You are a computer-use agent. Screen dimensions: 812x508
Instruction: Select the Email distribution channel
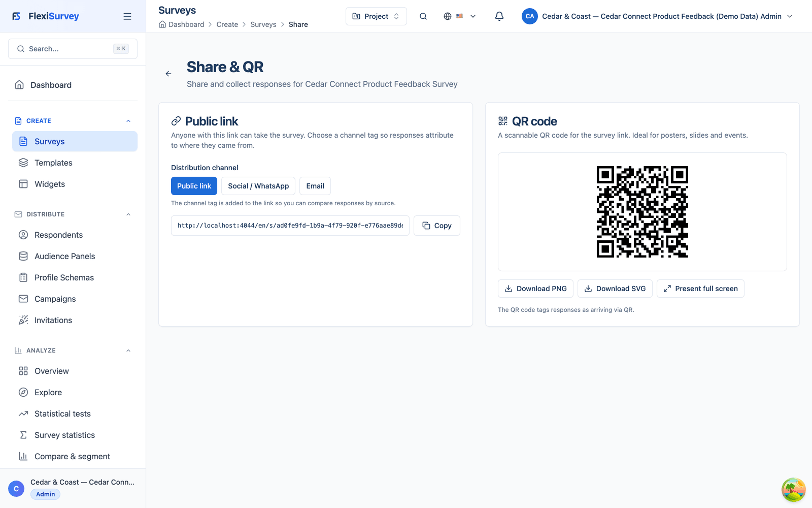315,186
